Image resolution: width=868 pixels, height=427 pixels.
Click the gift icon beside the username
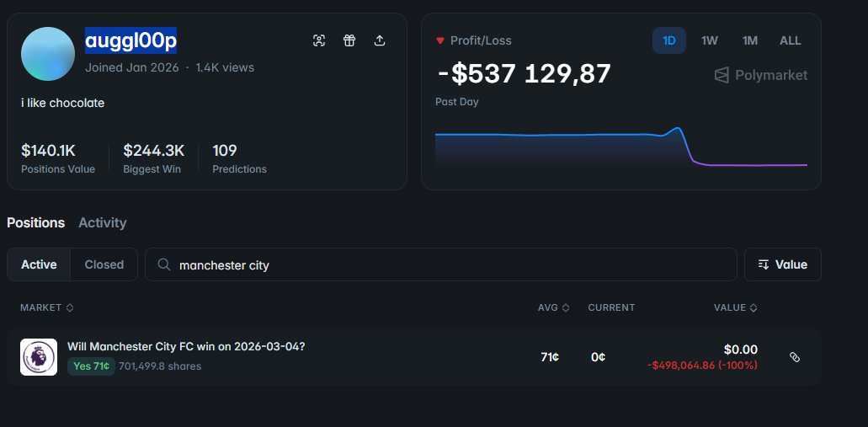349,40
